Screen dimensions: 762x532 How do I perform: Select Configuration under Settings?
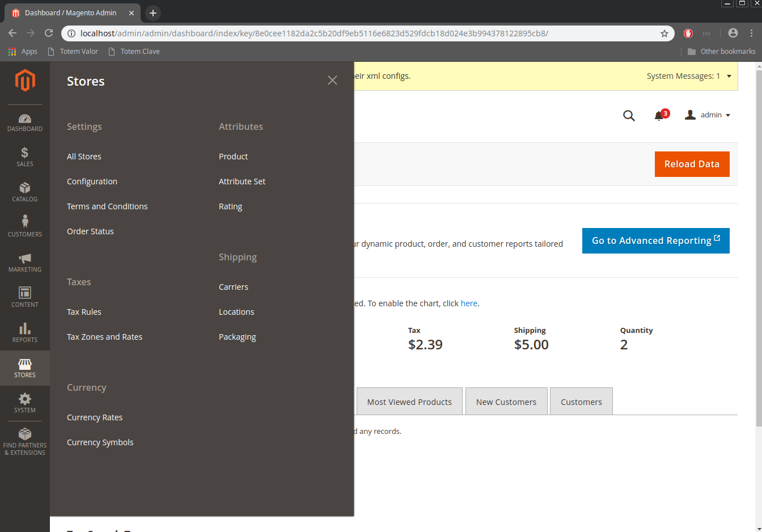[92, 181]
